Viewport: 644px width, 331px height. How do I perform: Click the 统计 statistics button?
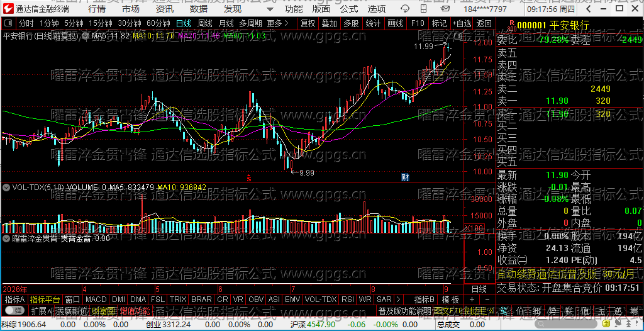(x=373, y=23)
